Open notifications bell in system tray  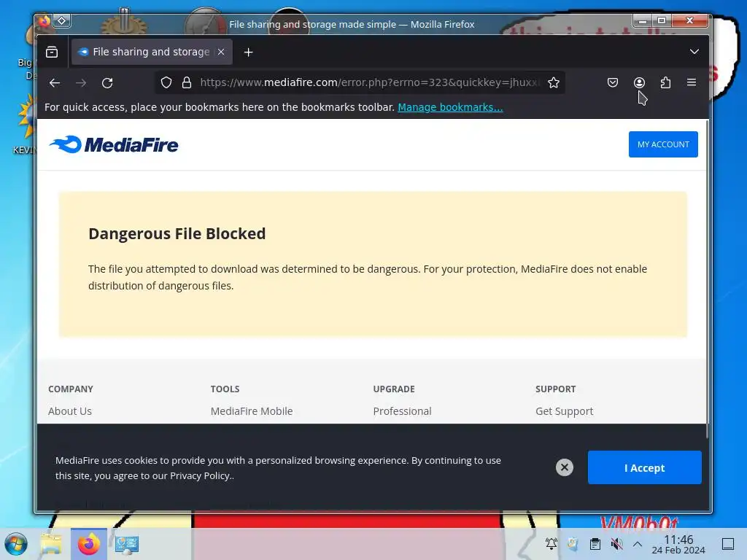(551, 543)
